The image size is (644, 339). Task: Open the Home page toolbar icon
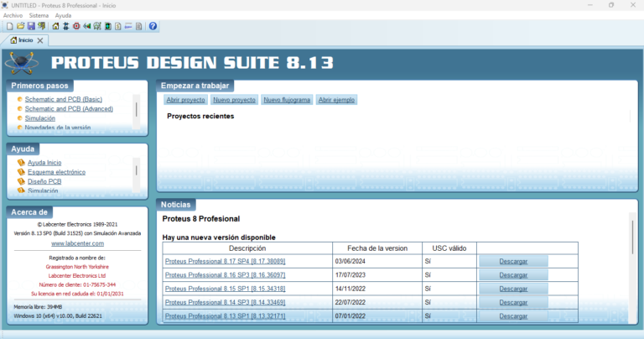55,26
